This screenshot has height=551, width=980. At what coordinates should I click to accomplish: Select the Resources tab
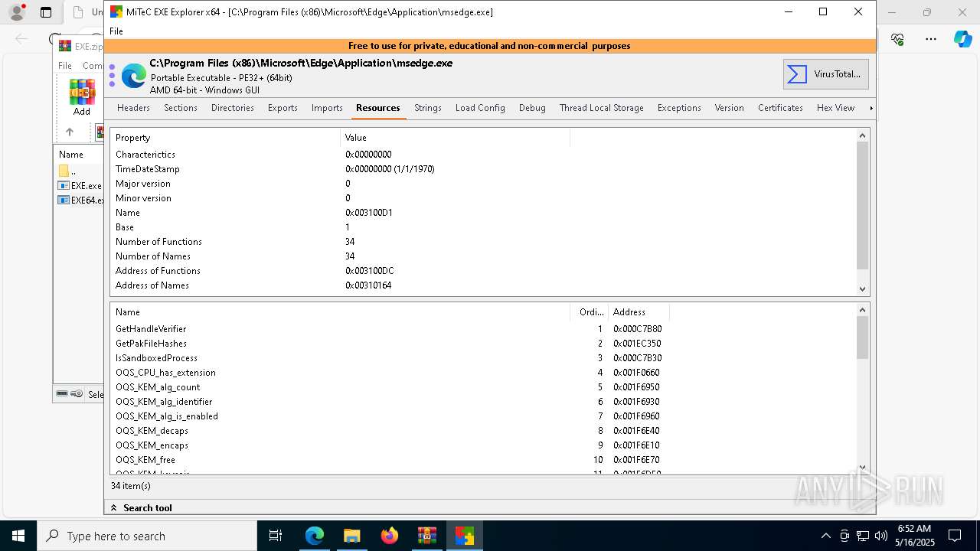coord(378,108)
